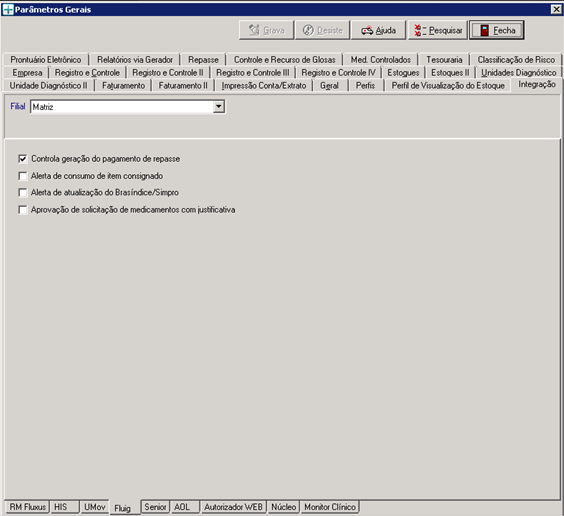The image size is (564, 516).
Task: Toggle Controla geração do pagamento de repasse
Action: [x=23, y=159]
